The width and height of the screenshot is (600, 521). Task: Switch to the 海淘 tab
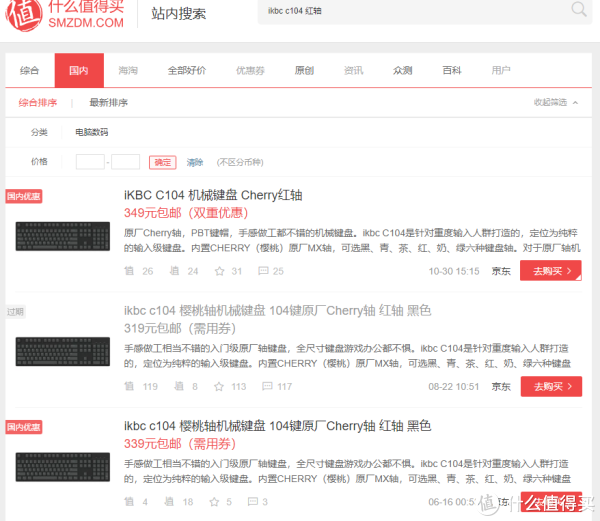128,71
